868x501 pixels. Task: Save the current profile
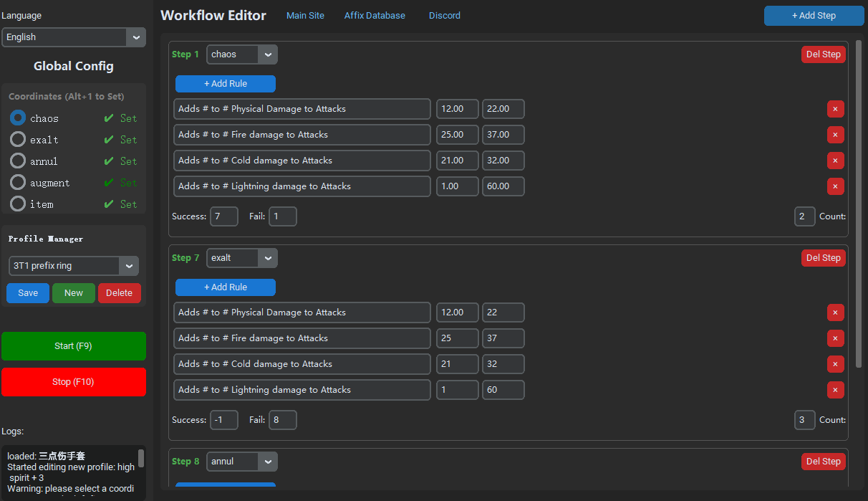coord(28,293)
